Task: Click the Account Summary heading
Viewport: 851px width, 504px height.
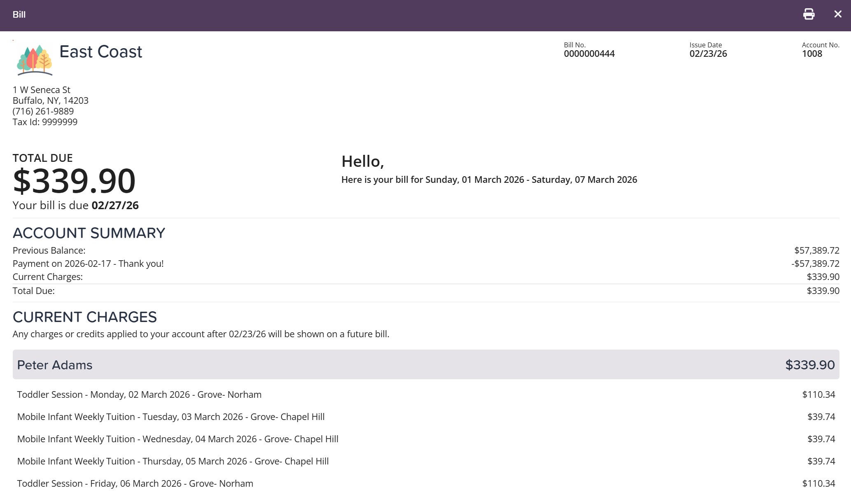Action: click(x=89, y=233)
